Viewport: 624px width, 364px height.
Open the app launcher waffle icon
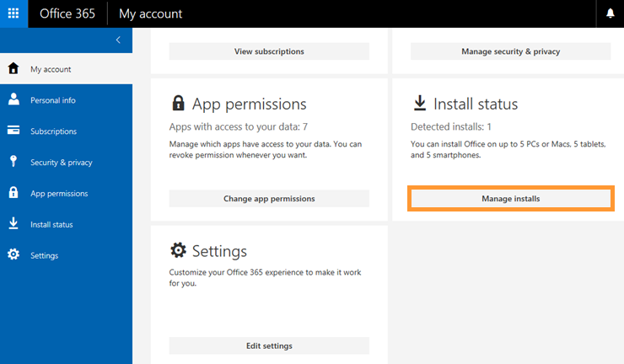(13, 13)
